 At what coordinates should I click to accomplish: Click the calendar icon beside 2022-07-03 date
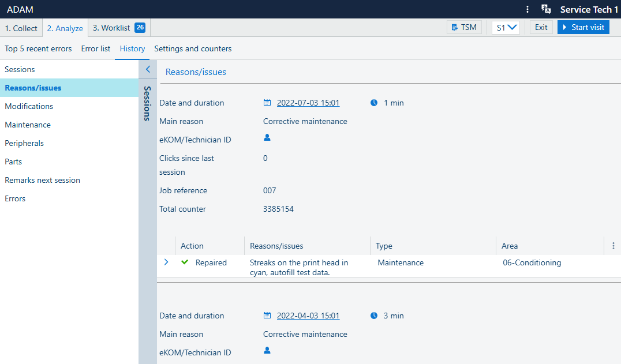267,103
